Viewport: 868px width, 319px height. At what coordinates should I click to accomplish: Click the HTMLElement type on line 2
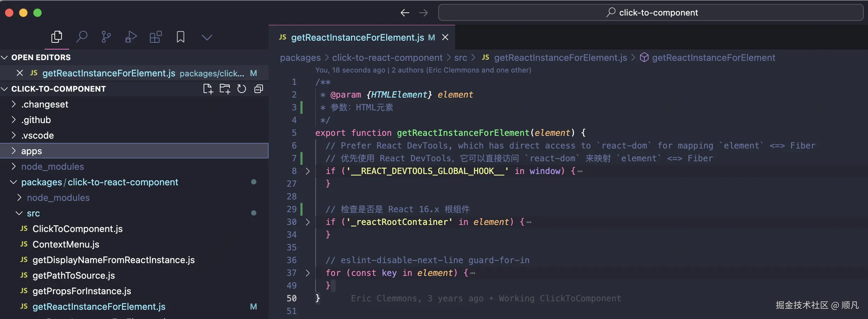[399, 95]
